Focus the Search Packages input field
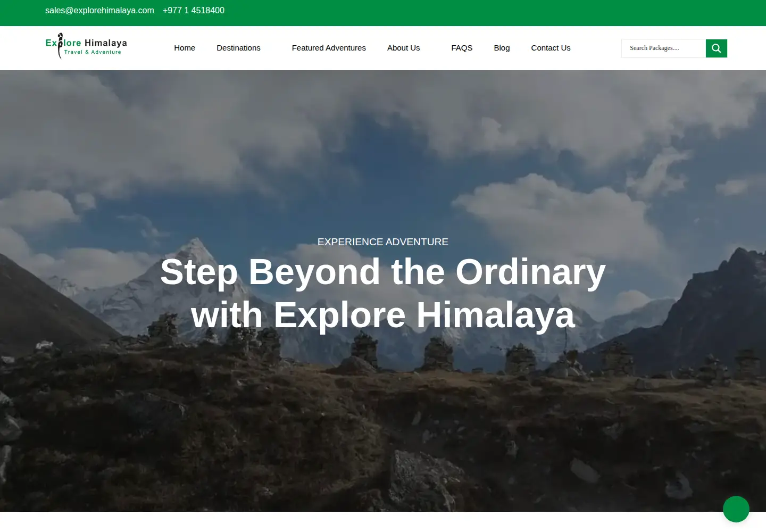 click(663, 48)
